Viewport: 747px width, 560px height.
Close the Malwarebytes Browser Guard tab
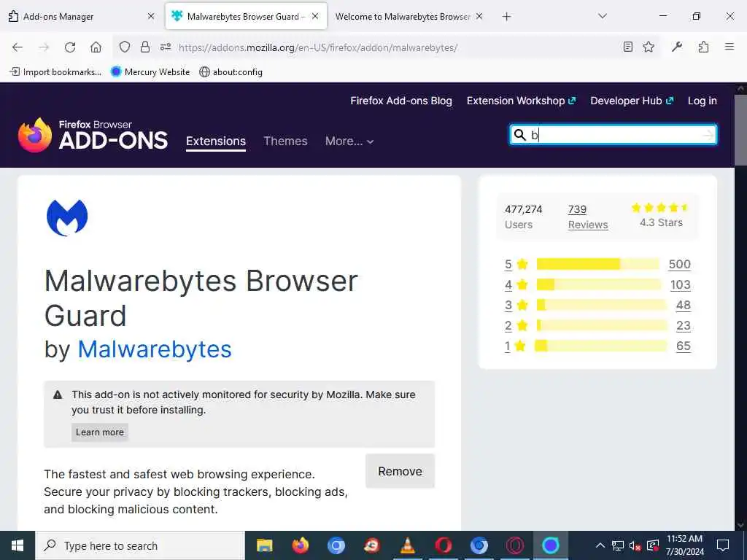[x=315, y=16]
